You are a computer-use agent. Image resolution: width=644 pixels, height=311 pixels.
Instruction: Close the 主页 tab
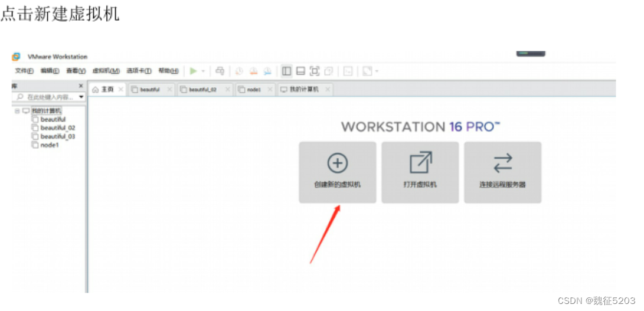point(121,89)
